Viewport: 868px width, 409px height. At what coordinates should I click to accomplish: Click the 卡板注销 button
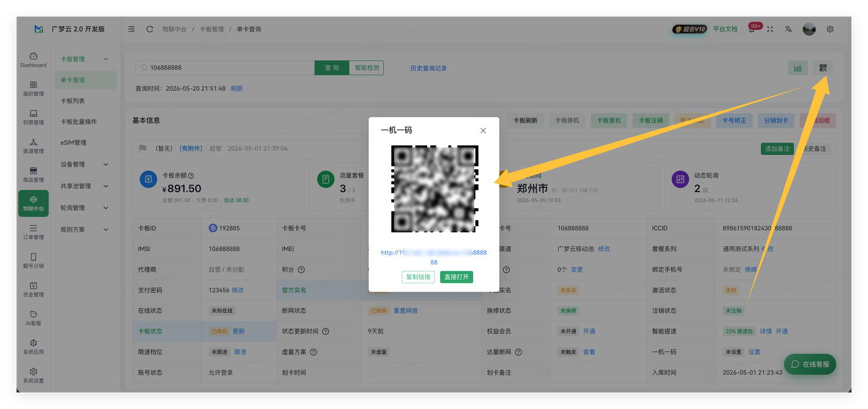651,120
